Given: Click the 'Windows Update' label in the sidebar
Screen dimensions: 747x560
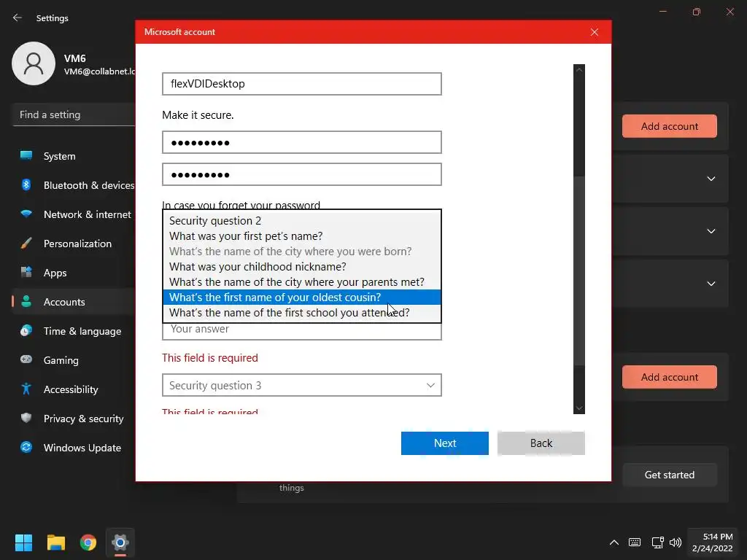Looking at the screenshot, I should (x=82, y=448).
